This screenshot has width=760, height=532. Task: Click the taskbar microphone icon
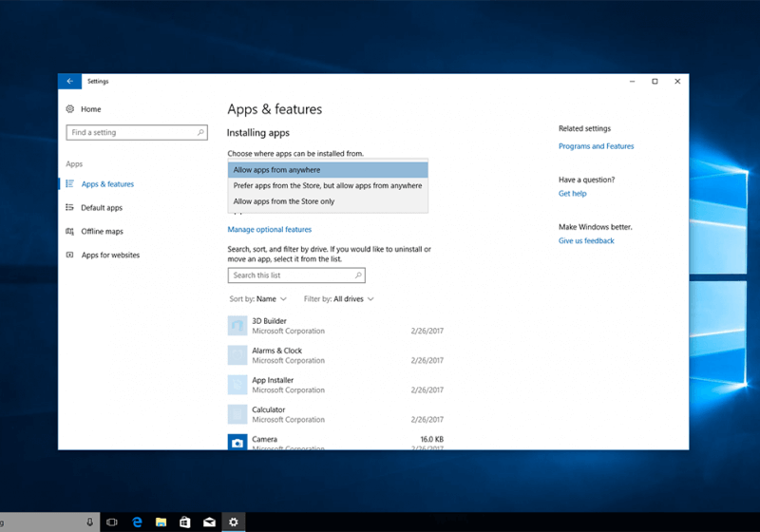pyautogui.click(x=89, y=522)
